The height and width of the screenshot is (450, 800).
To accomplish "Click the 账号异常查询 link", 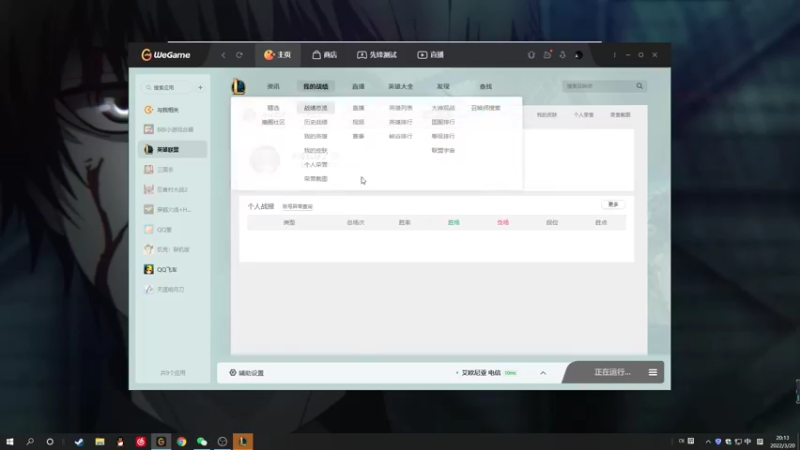I will 297,207.
